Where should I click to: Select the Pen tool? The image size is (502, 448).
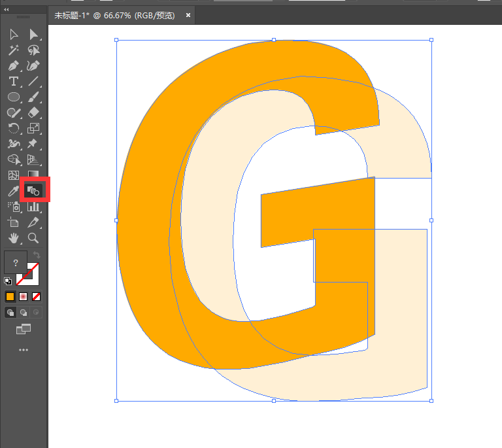14,66
